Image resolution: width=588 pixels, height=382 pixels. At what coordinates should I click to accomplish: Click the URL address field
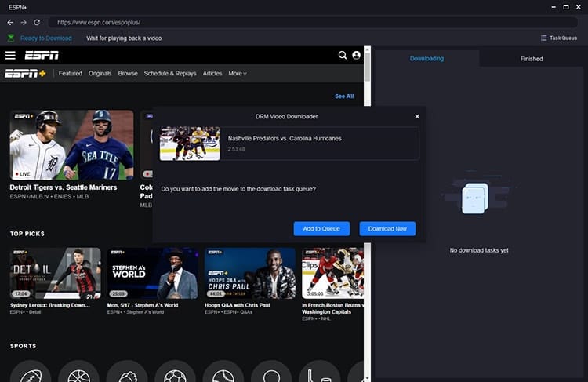pos(313,23)
